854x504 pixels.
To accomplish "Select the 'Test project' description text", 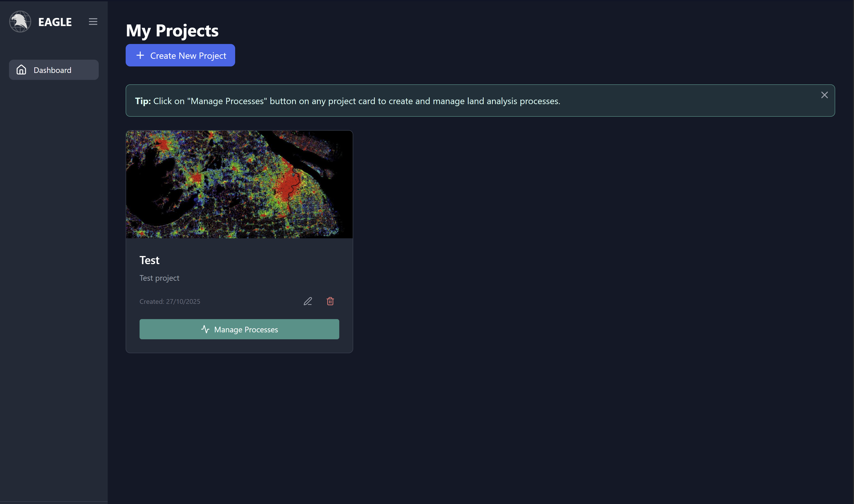I will click(159, 278).
